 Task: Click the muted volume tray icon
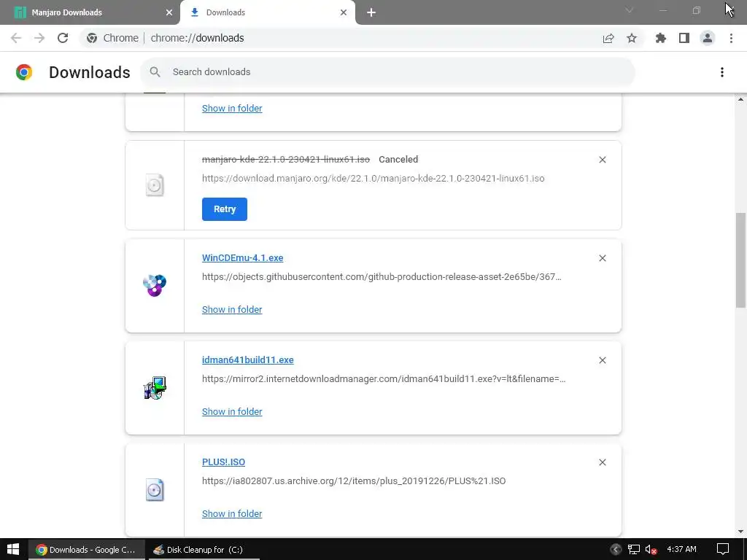[651, 550]
